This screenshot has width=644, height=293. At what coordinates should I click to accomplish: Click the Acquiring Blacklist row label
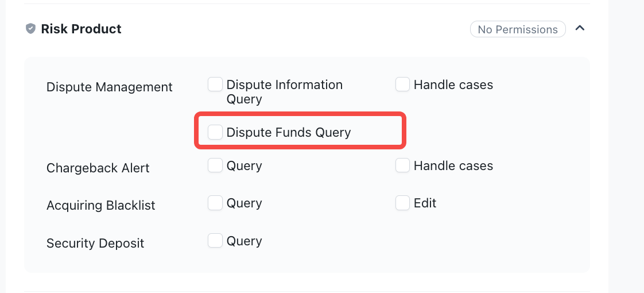[x=100, y=206]
